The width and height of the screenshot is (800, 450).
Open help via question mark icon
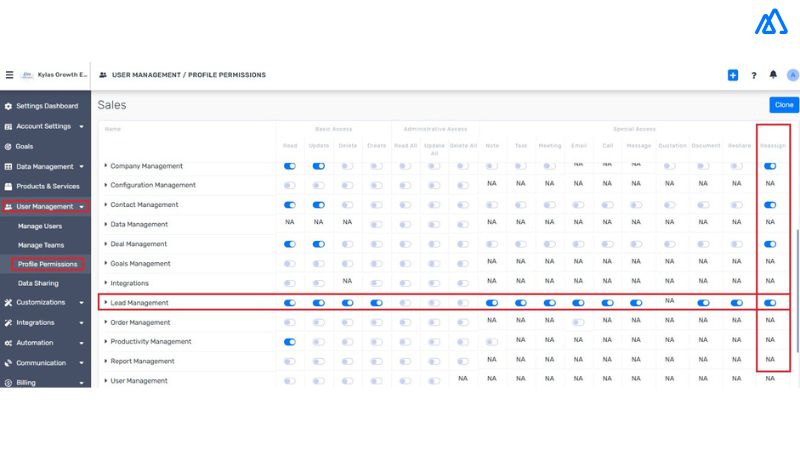pos(754,75)
